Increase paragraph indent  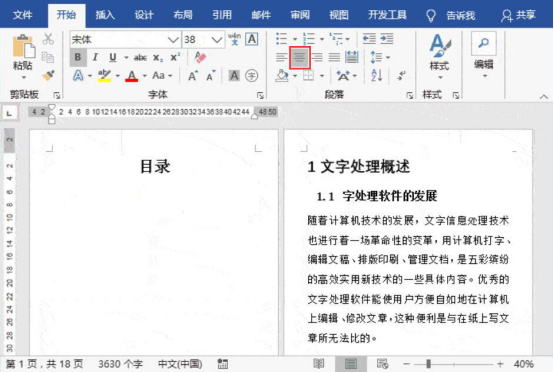pyautogui.click(x=387, y=39)
